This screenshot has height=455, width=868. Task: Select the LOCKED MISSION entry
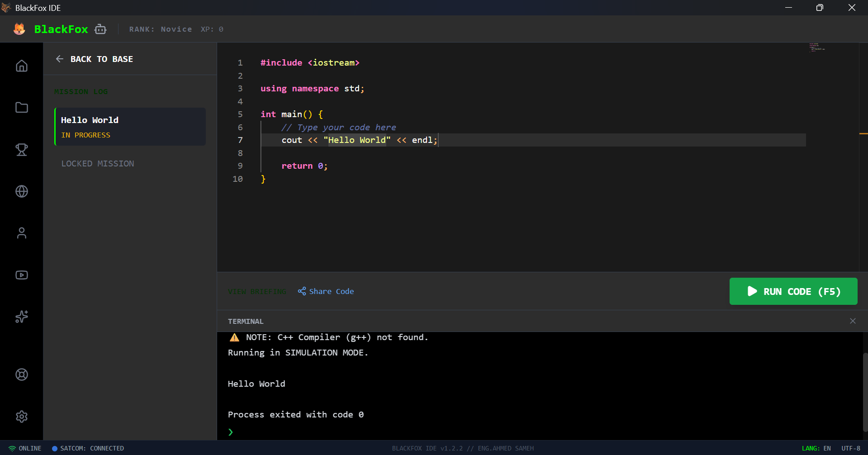pos(98,164)
